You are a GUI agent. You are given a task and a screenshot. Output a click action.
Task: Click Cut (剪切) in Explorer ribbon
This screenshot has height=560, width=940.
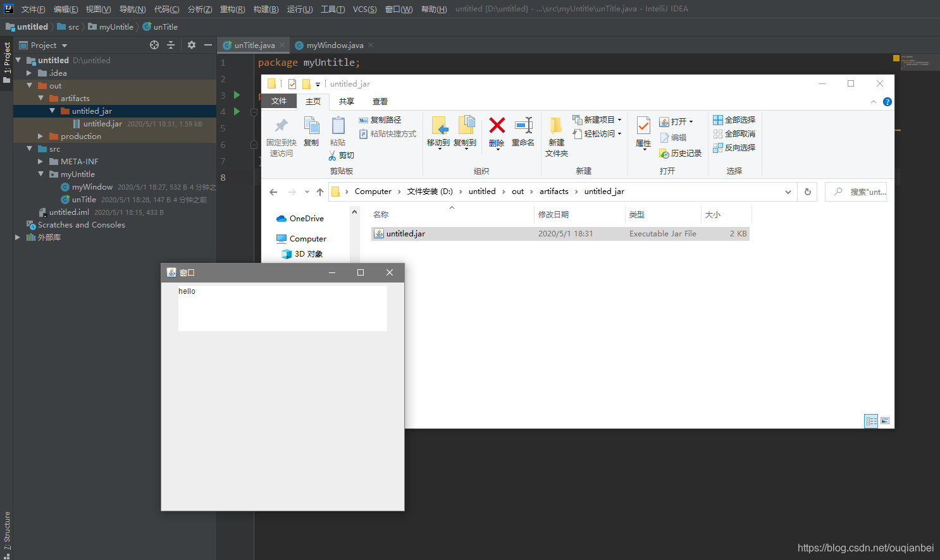click(342, 155)
